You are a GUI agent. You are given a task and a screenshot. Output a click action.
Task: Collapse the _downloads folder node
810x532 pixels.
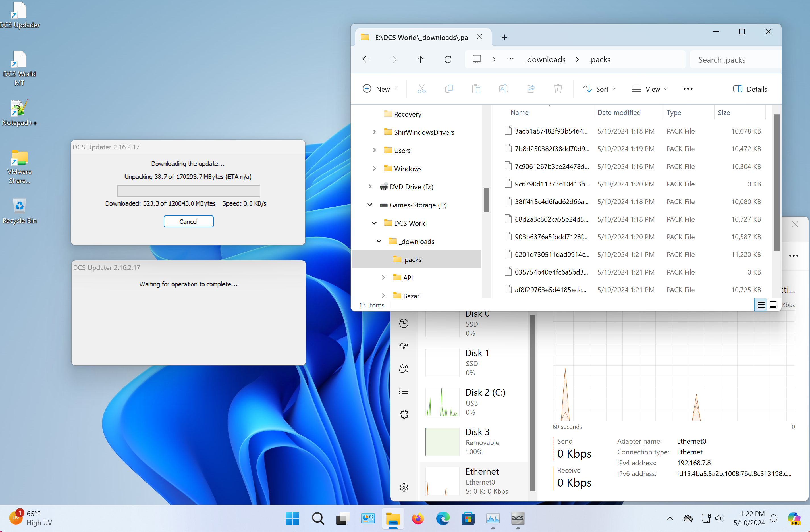coord(379,241)
